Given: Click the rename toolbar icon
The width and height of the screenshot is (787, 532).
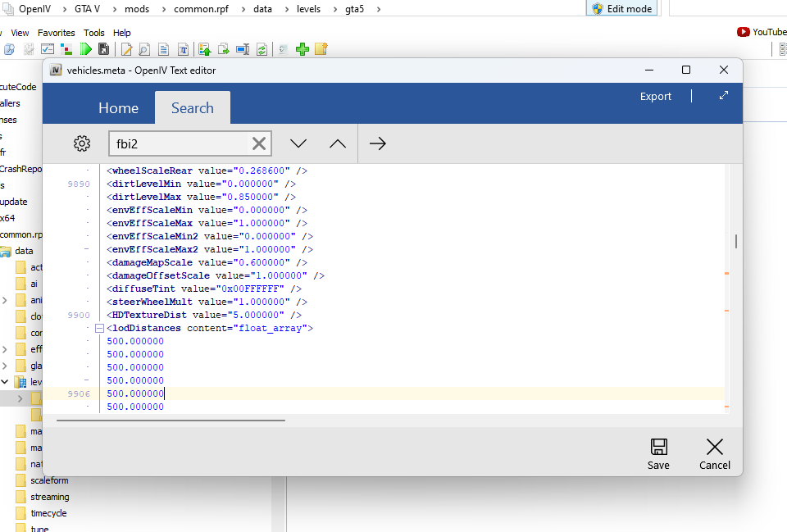Looking at the screenshot, I should tap(243, 49).
